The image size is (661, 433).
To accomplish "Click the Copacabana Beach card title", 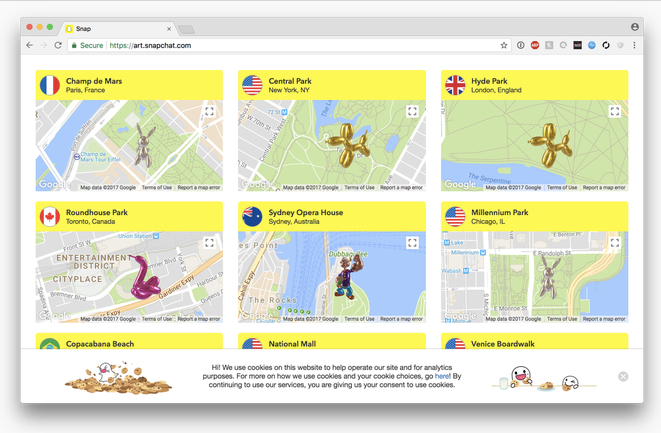I will (100, 344).
